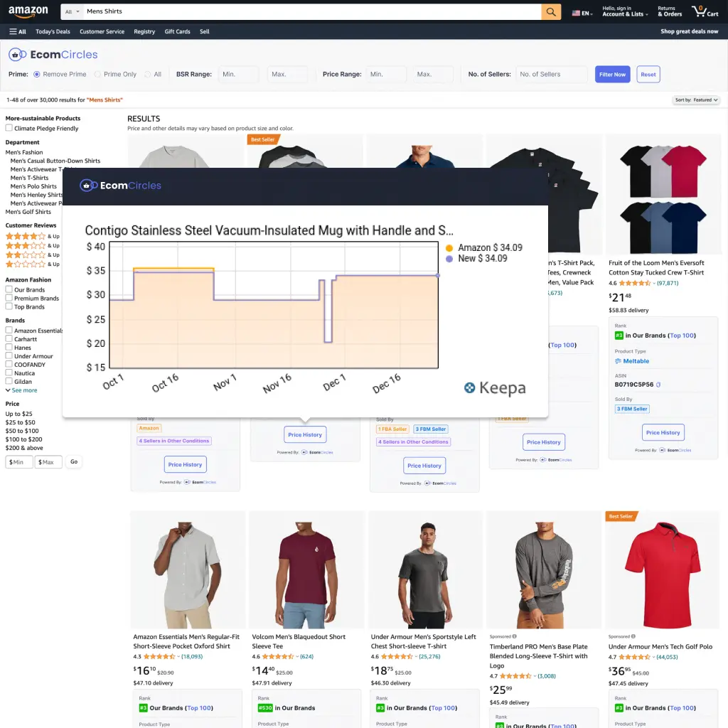Viewport: 728px width, 728px height.
Task: Check Carhartt brand checkbox
Action: coord(9,338)
